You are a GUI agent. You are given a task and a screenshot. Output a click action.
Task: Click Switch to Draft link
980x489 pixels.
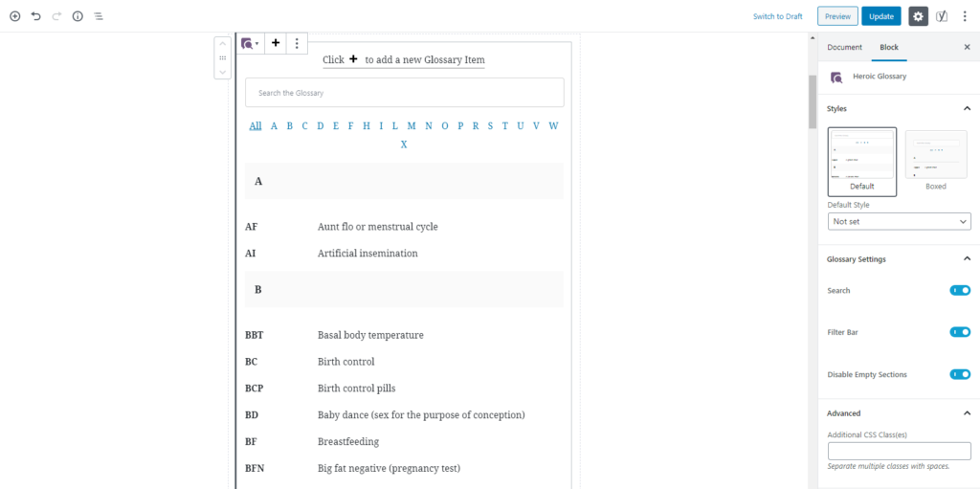(777, 16)
